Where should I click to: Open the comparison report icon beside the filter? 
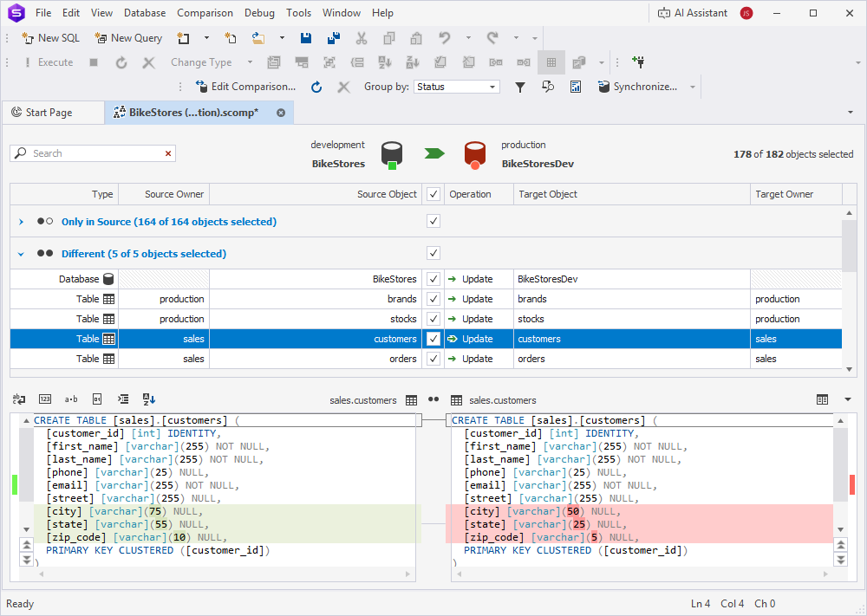point(576,87)
